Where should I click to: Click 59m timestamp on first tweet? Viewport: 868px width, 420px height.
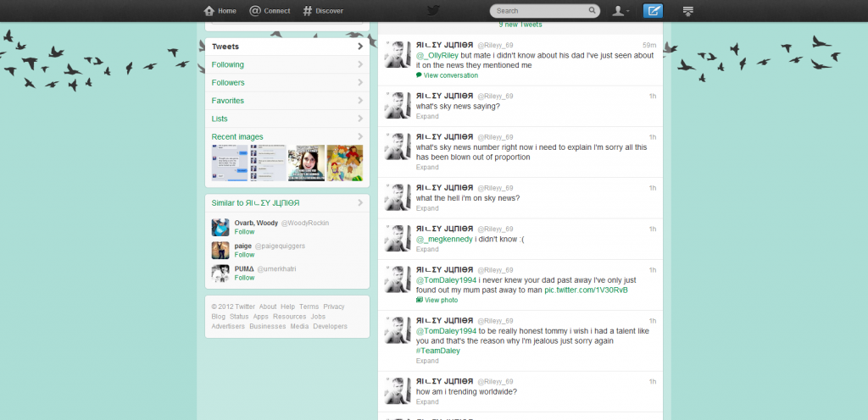[649, 45]
